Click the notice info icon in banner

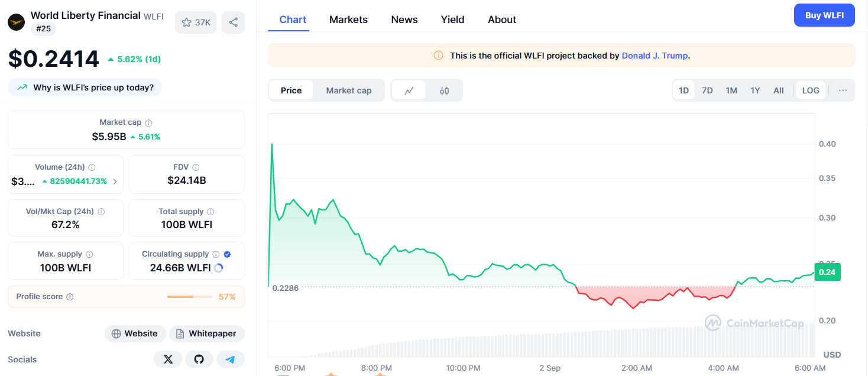tap(438, 56)
